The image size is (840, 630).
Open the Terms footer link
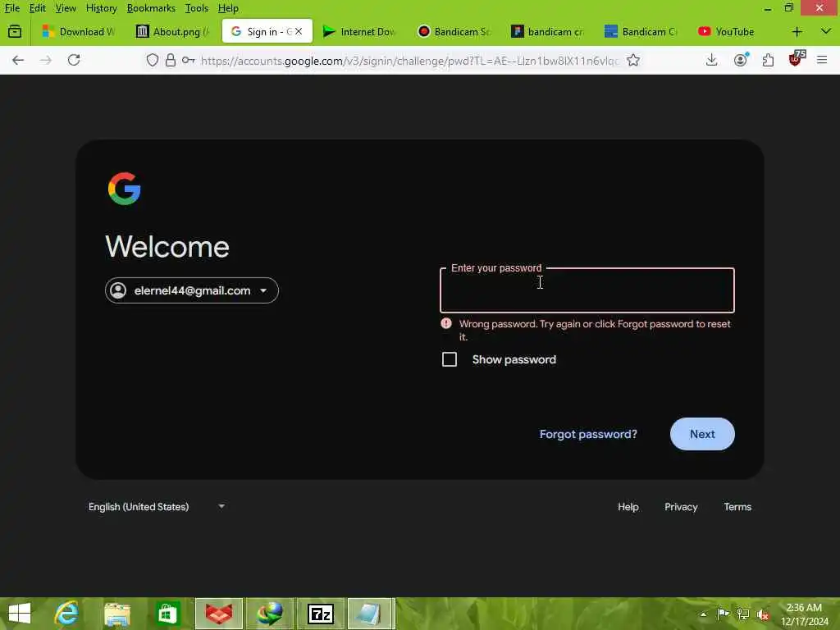pyautogui.click(x=737, y=507)
